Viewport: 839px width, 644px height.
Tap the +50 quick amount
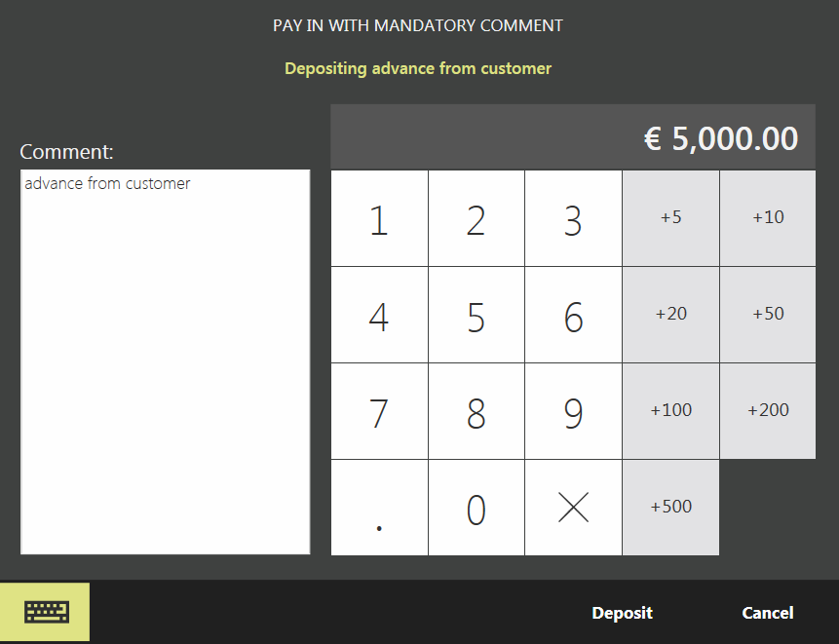pyautogui.click(x=768, y=315)
